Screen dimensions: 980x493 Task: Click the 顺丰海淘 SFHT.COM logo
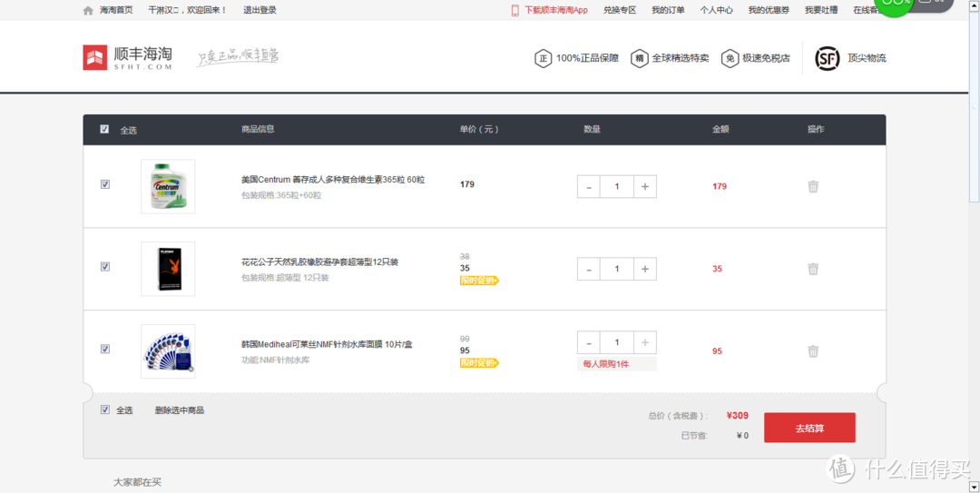128,57
